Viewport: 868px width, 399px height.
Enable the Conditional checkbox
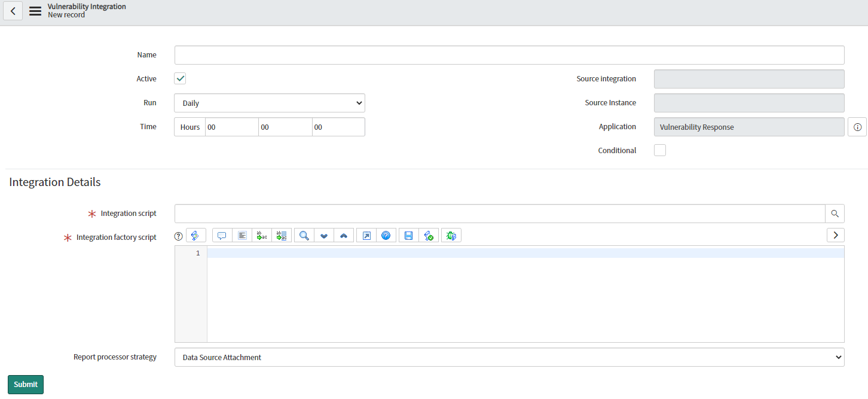pos(659,150)
